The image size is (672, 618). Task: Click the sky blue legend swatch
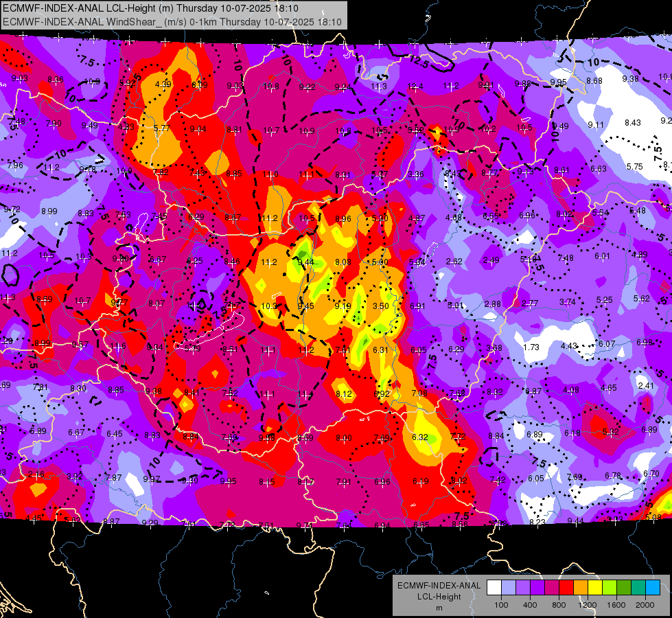point(653,588)
